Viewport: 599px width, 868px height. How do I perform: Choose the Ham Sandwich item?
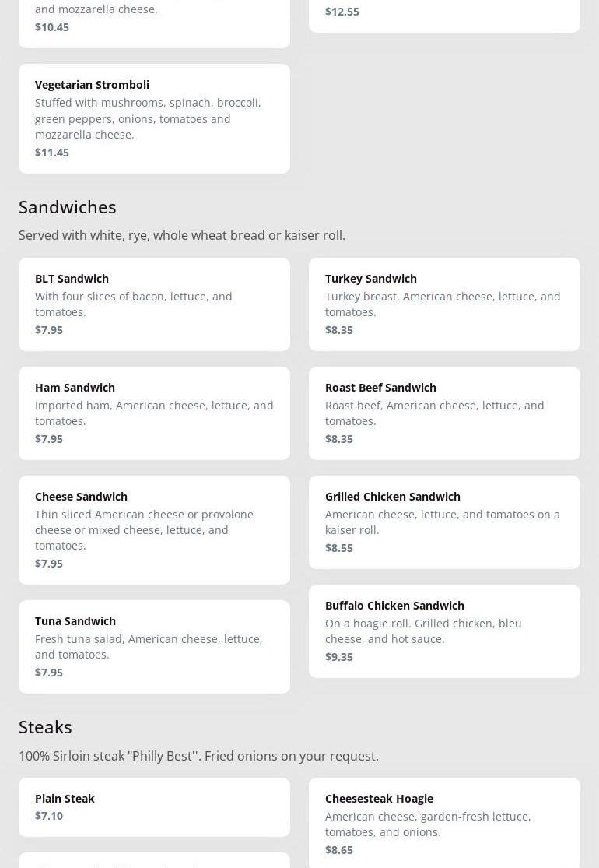[x=154, y=413]
